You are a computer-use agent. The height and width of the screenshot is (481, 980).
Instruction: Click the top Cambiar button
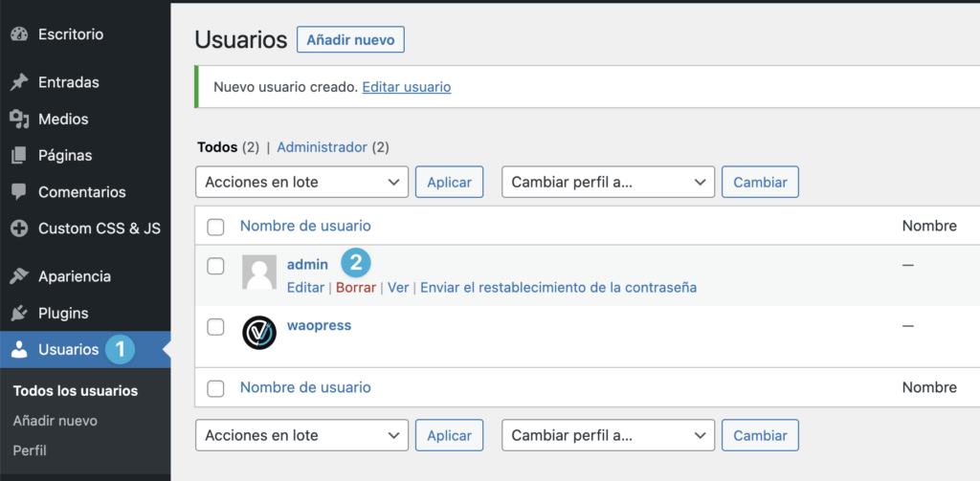760,183
